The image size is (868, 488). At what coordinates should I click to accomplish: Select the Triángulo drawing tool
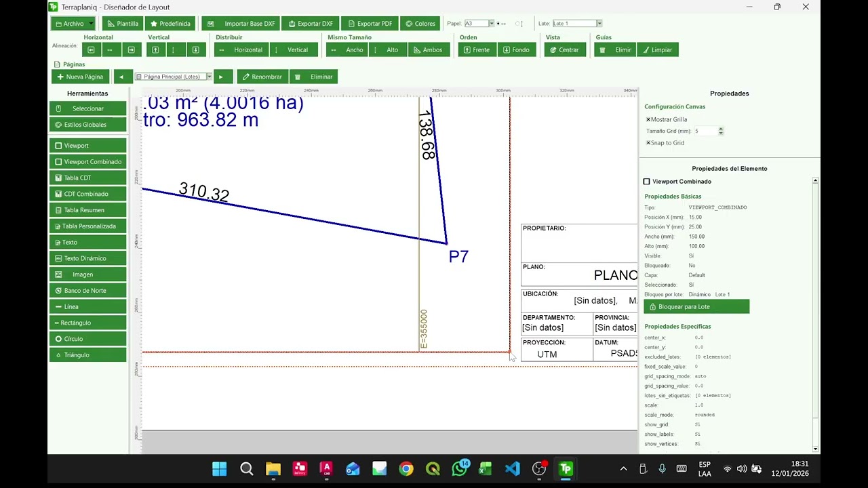pyautogui.click(x=87, y=355)
